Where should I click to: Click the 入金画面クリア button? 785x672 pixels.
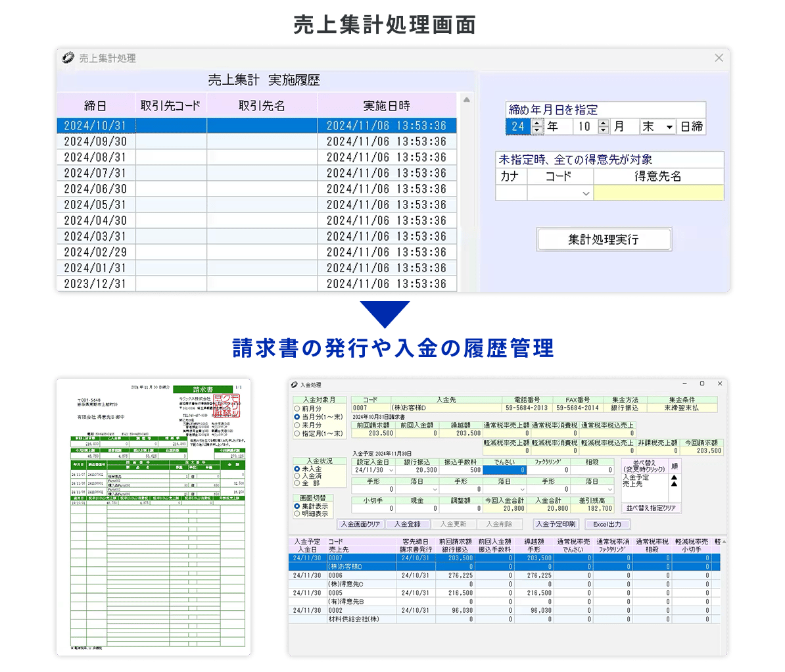click(x=360, y=524)
